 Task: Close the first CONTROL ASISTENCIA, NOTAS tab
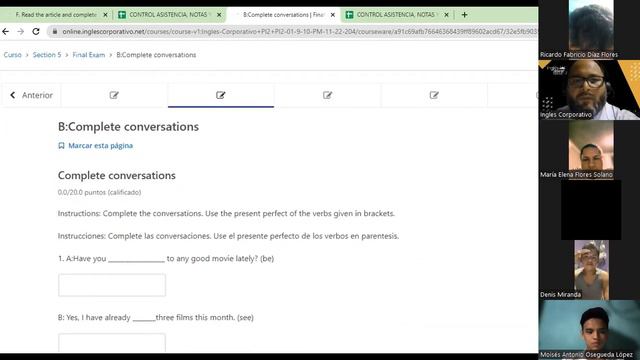click(x=219, y=15)
